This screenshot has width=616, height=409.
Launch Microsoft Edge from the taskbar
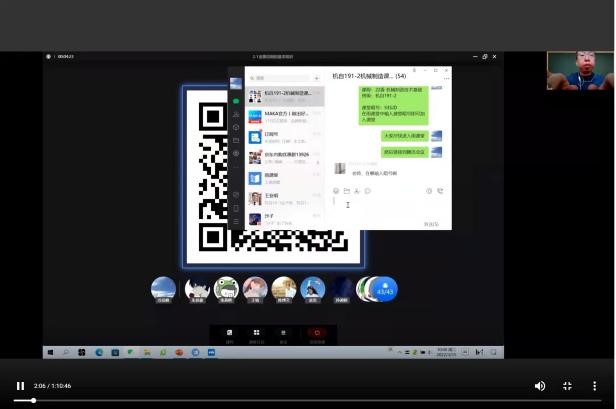[x=99, y=352]
